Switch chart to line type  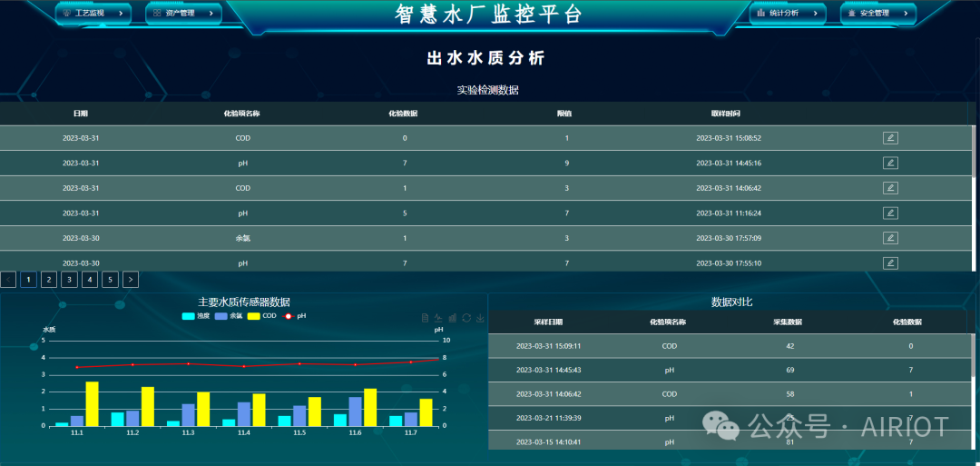coord(439,318)
